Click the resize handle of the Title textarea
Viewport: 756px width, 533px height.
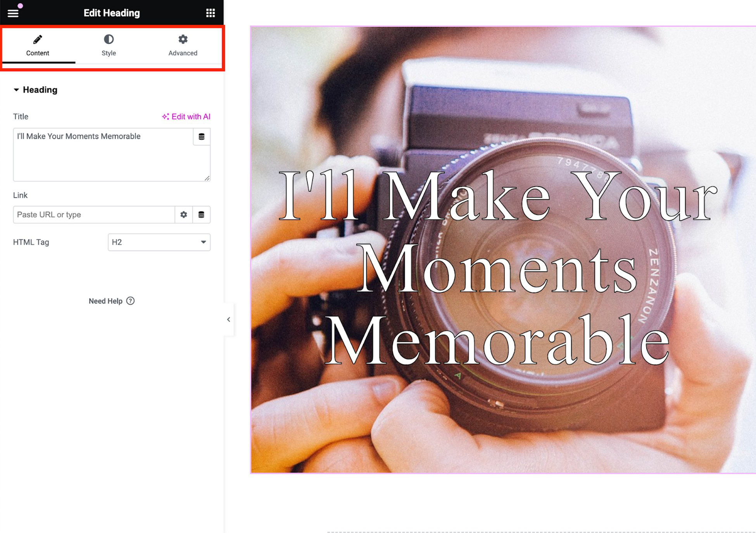[x=207, y=179]
